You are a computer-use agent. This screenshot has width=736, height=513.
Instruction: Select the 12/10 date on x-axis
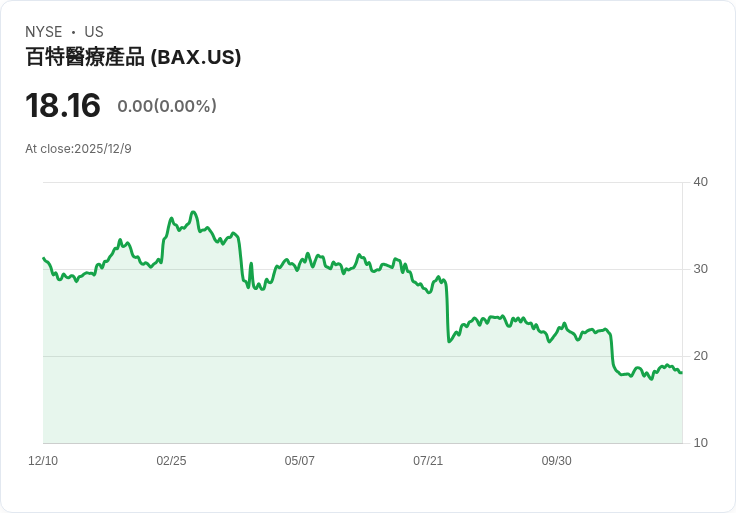click(43, 461)
